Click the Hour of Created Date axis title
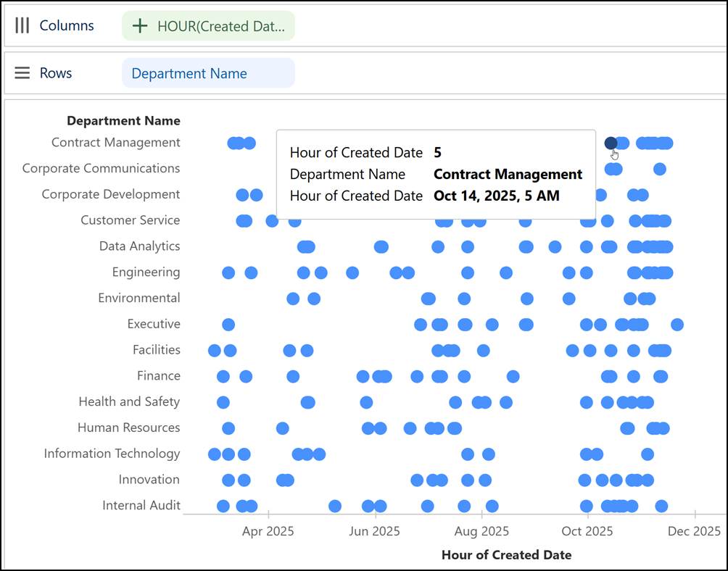The image size is (728, 571). coord(507,555)
